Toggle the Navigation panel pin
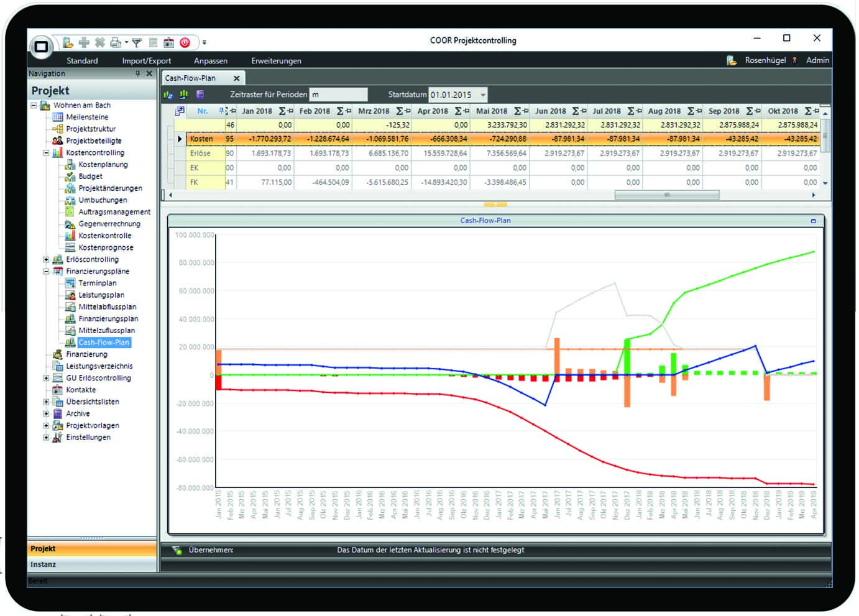Screen dimensions: 859x616 [138, 73]
